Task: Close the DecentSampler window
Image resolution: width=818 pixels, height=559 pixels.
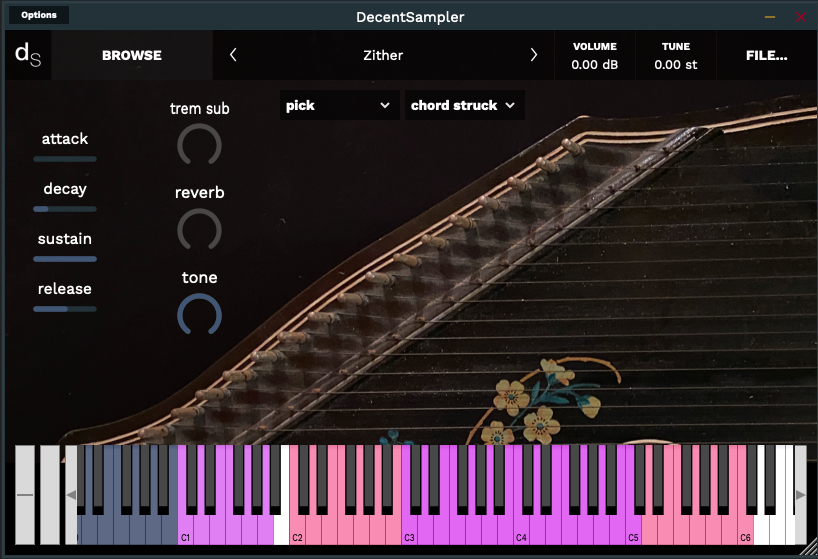Action: (x=801, y=17)
